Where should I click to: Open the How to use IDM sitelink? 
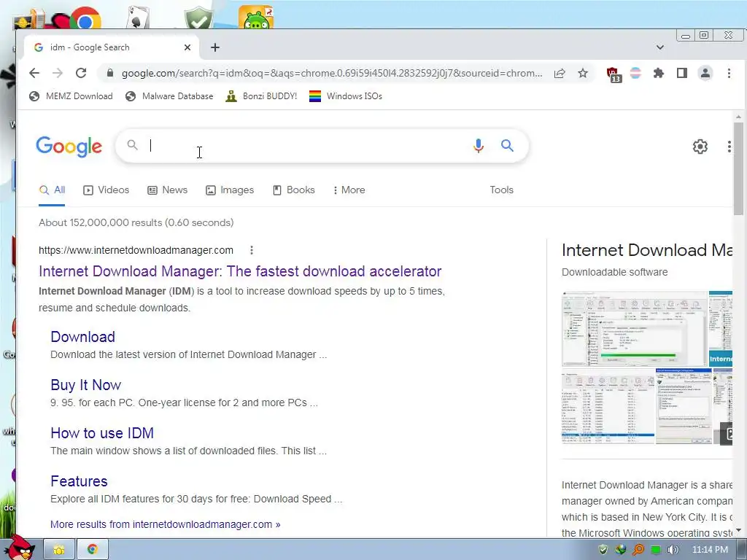click(102, 433)
